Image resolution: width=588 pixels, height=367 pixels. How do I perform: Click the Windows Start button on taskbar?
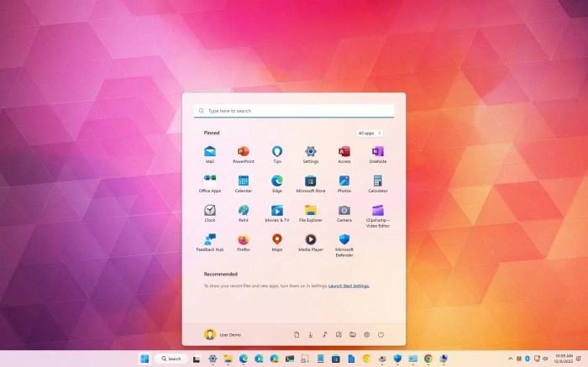(144, 359)
